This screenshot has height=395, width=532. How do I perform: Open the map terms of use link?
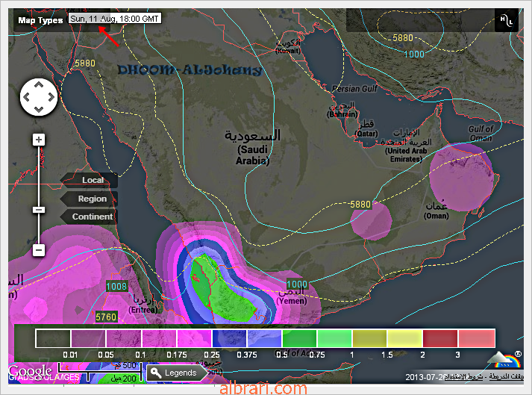tap(463, 377)
